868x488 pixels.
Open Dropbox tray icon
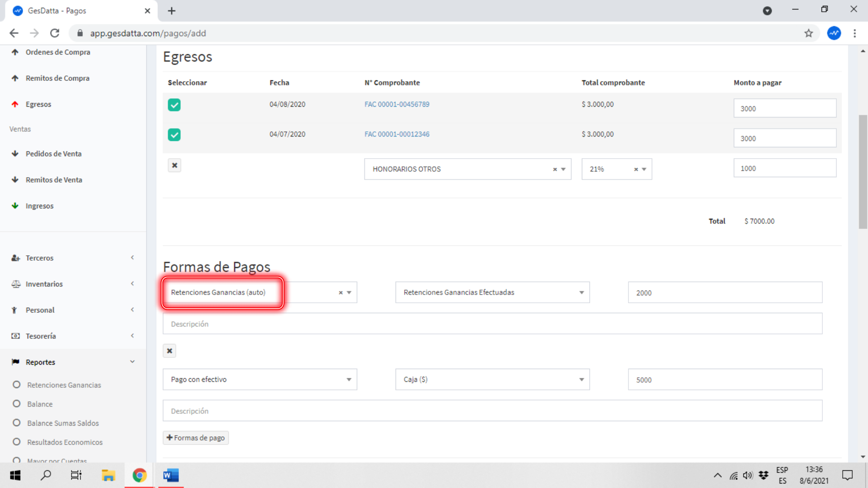click(764, 475)
